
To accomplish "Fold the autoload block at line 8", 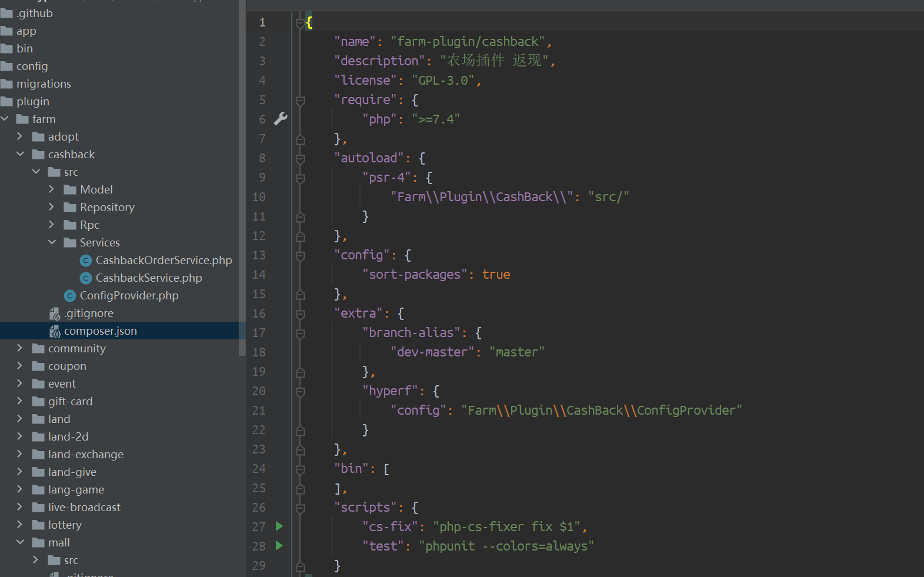I will 300,159.
